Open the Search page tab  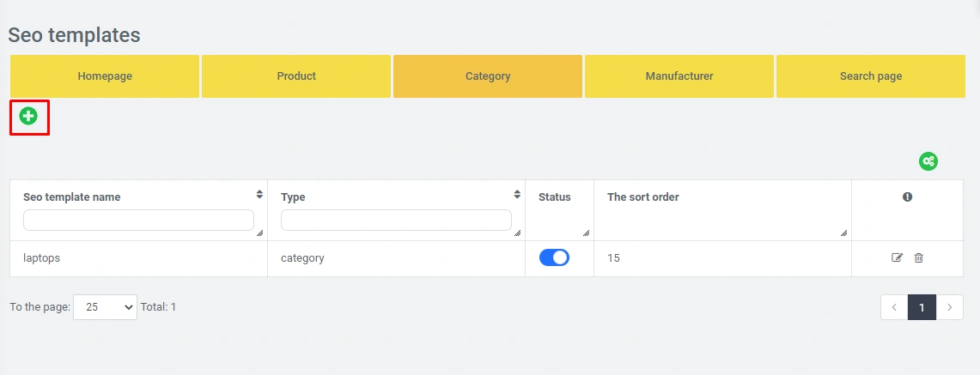click(871, 76)
